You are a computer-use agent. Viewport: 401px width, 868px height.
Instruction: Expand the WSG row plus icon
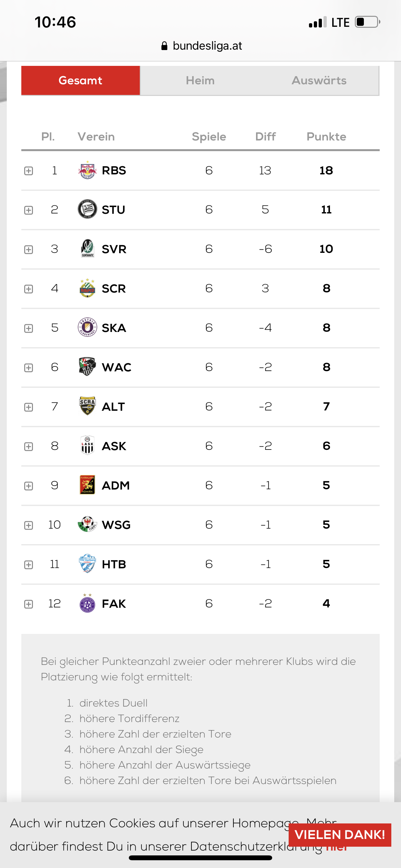tap(29, 525)
